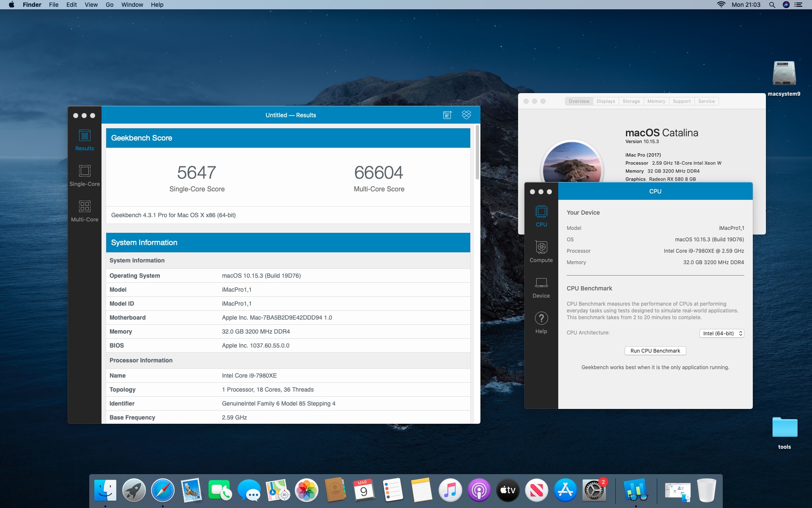Open the Go menu in the menu bar
Image resolution: width=812 pixels, height=508 pixels.
pos(110,5)
